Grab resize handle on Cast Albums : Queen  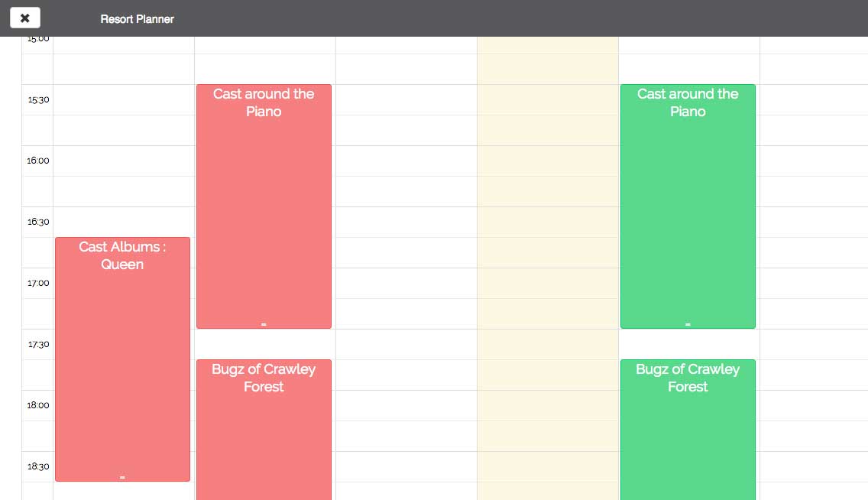click(122, 478)
